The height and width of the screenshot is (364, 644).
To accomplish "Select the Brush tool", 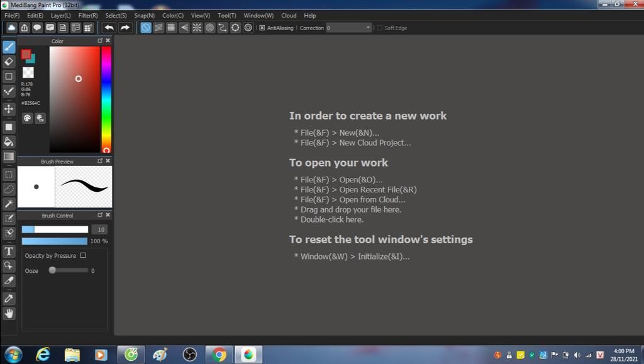I will coord(9,47).
